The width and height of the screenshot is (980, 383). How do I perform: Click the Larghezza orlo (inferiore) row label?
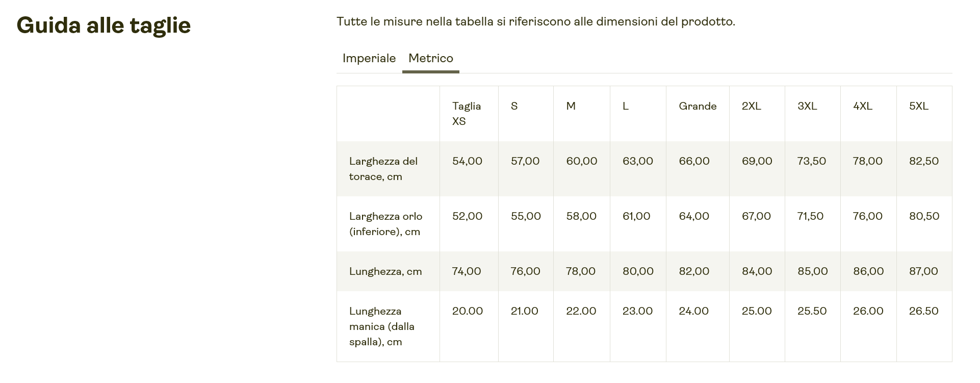pyautogui.click(x=385, y=224)
